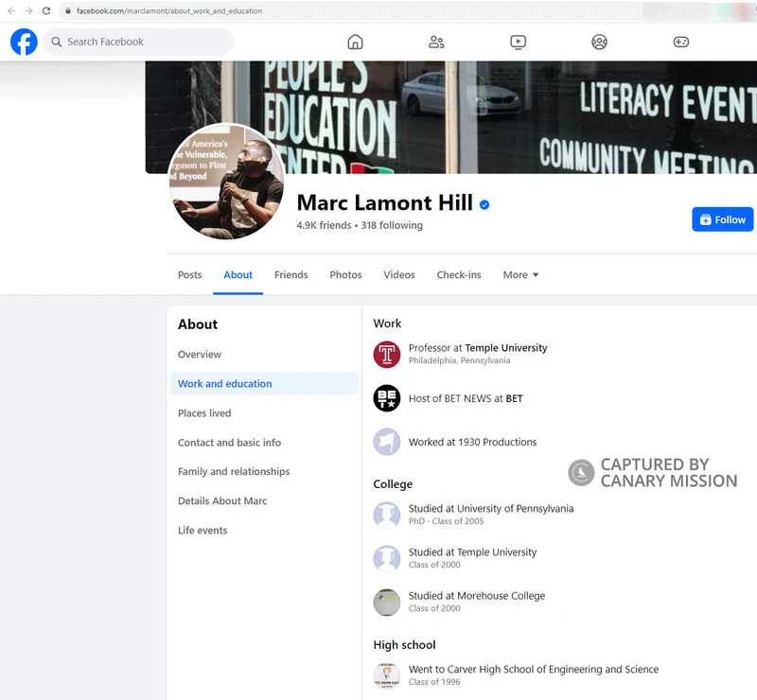Switch to the Photos tab
Screen dimensions: 757x700
coord(345,274)
